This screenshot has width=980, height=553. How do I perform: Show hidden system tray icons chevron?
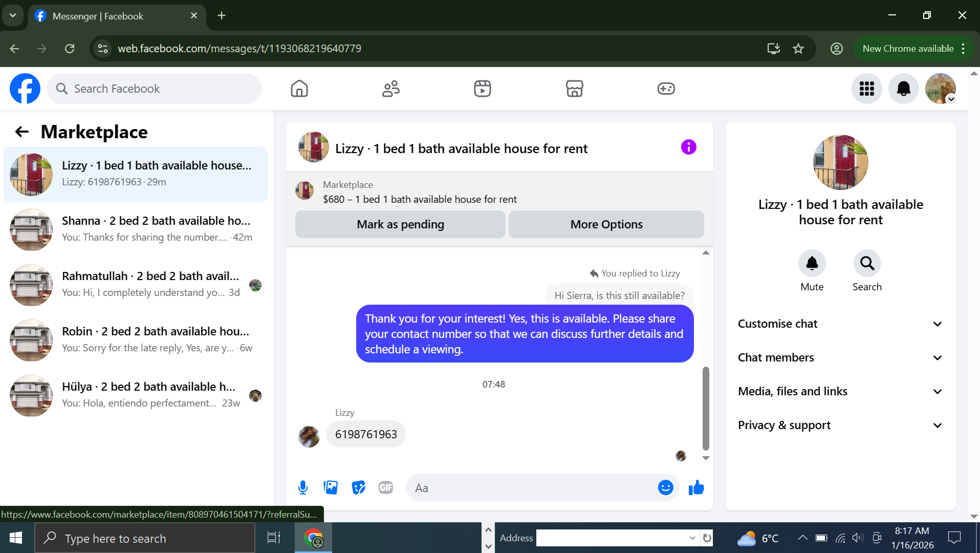click(x=802, y=538)
